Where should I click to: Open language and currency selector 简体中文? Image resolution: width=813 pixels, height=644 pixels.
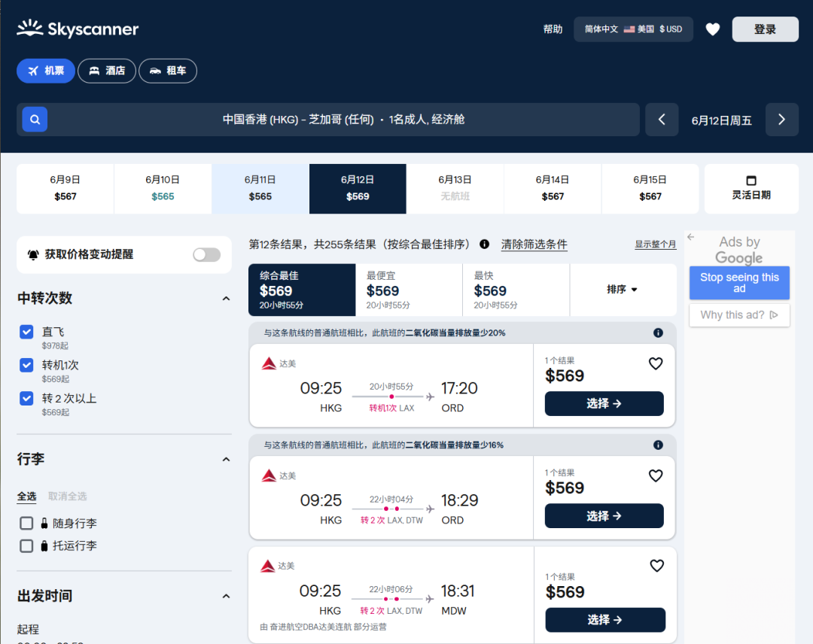633,29
